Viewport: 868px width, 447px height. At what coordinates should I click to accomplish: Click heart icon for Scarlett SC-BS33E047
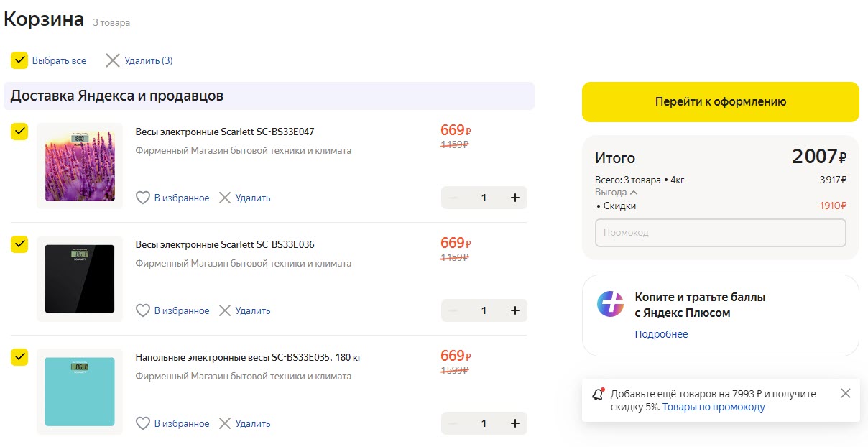tap(143, 198)
